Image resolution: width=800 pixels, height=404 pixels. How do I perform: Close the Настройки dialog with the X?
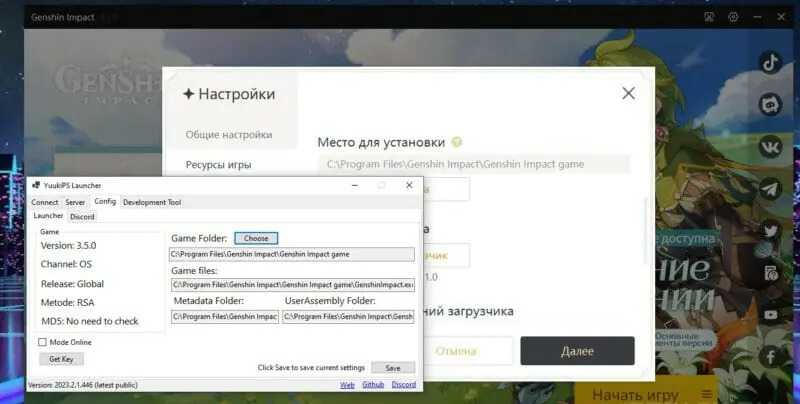coord(629,93)
